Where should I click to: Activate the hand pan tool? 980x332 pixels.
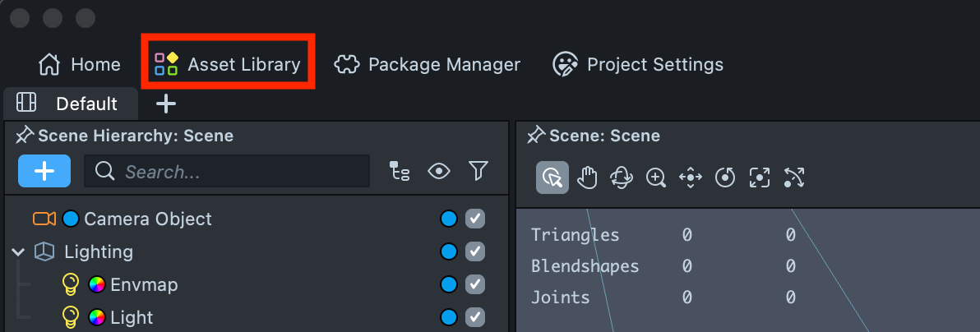pos(586,177)
